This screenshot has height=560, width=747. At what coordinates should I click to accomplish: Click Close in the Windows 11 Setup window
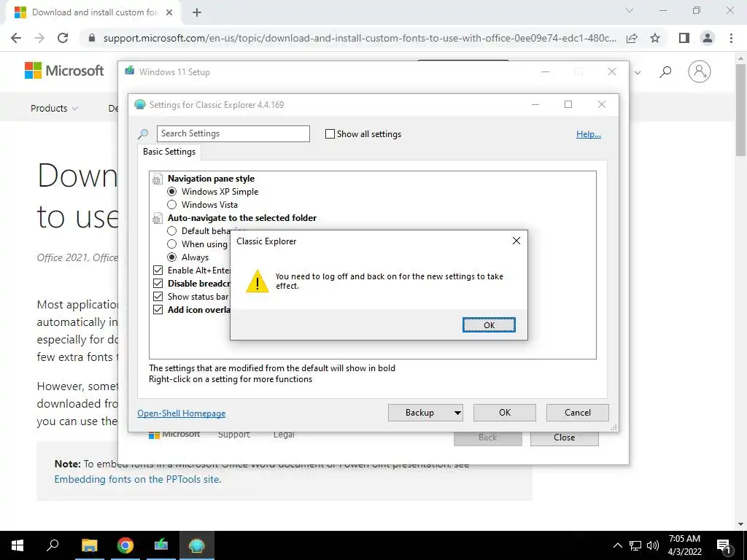(x=564, y=437)
